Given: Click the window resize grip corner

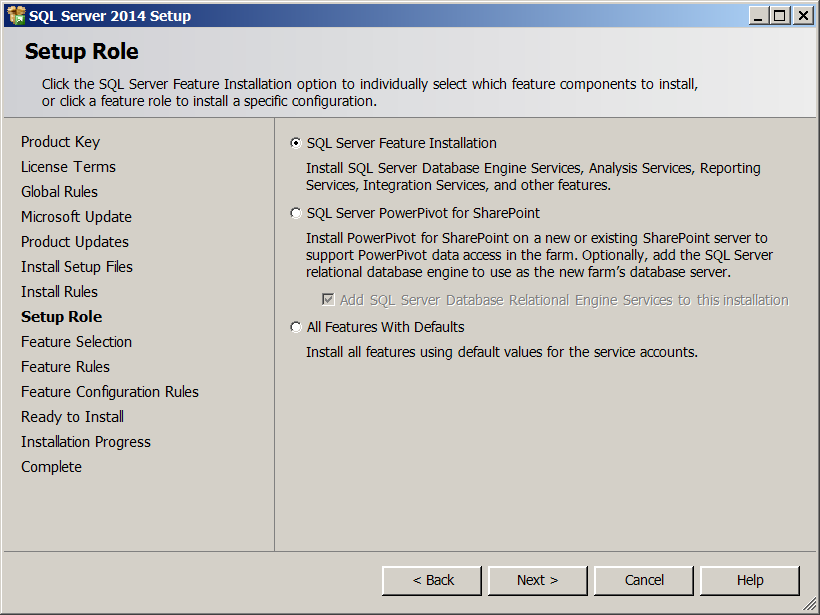Looking at the screenshot, I should coord(811,606).
